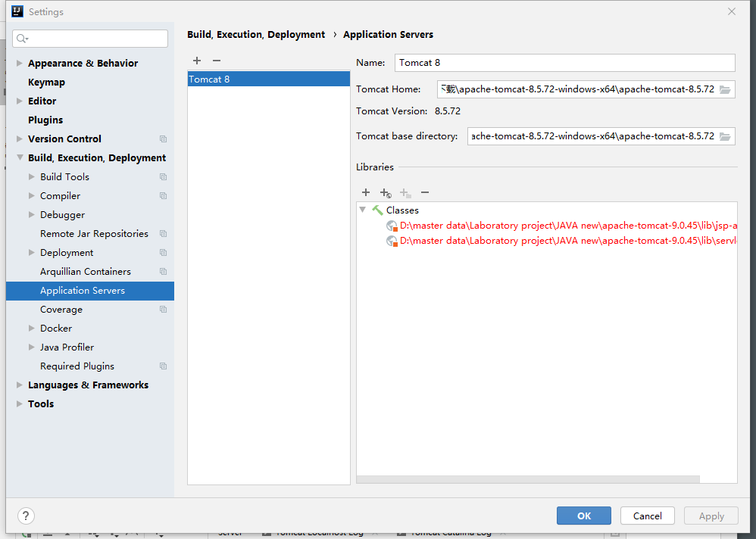
Task: Select Arquillian Containers page
Action: point(86,272)
